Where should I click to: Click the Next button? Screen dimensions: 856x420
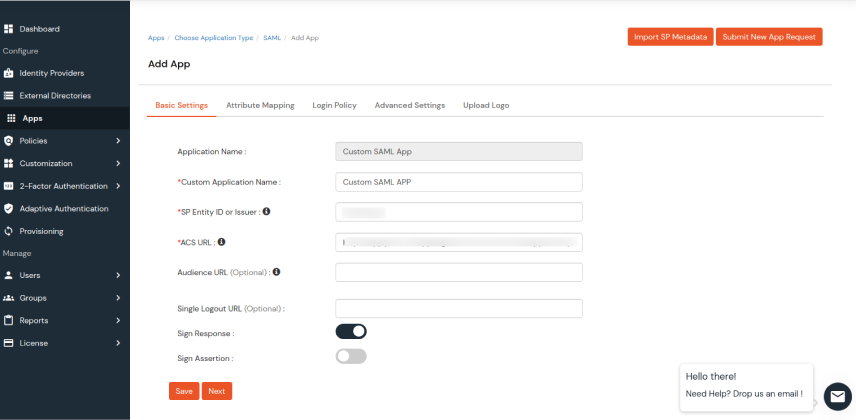(x=217, y=391)
